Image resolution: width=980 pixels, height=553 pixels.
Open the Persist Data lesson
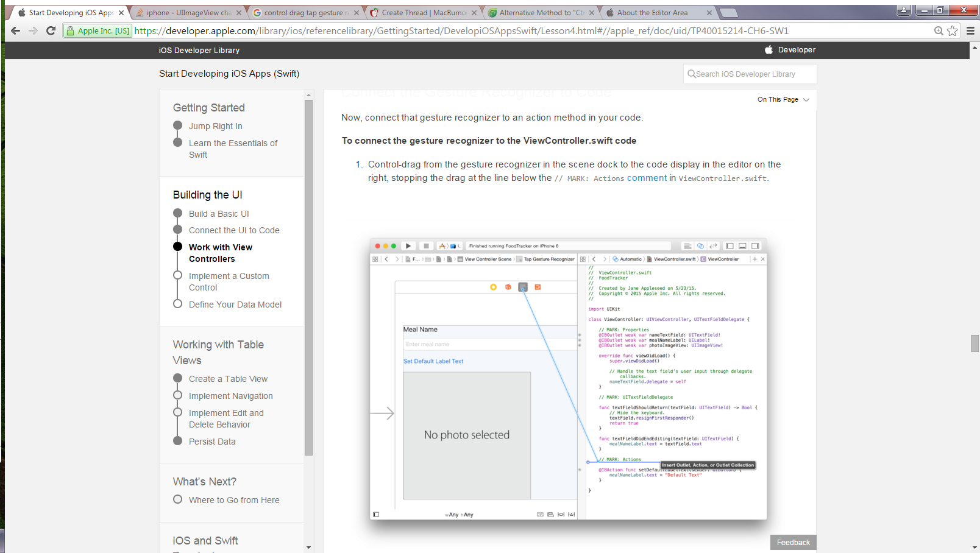(212, 442)
